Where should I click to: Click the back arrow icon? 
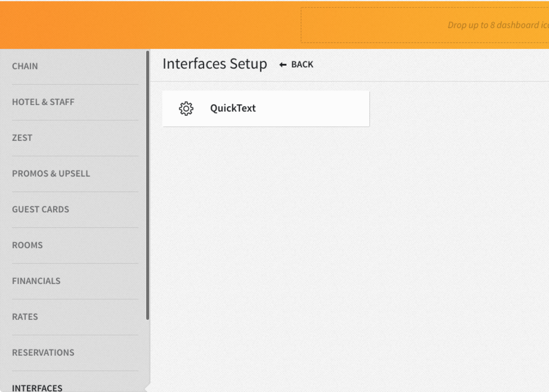(x=283, y=65)
